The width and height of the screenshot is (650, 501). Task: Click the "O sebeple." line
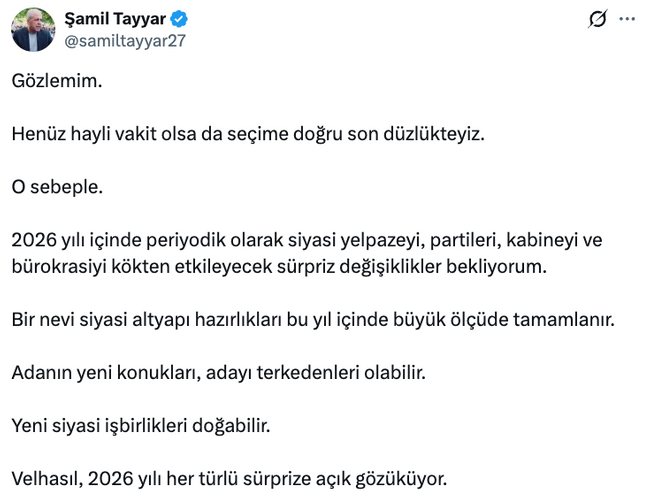tap(58, 187)
